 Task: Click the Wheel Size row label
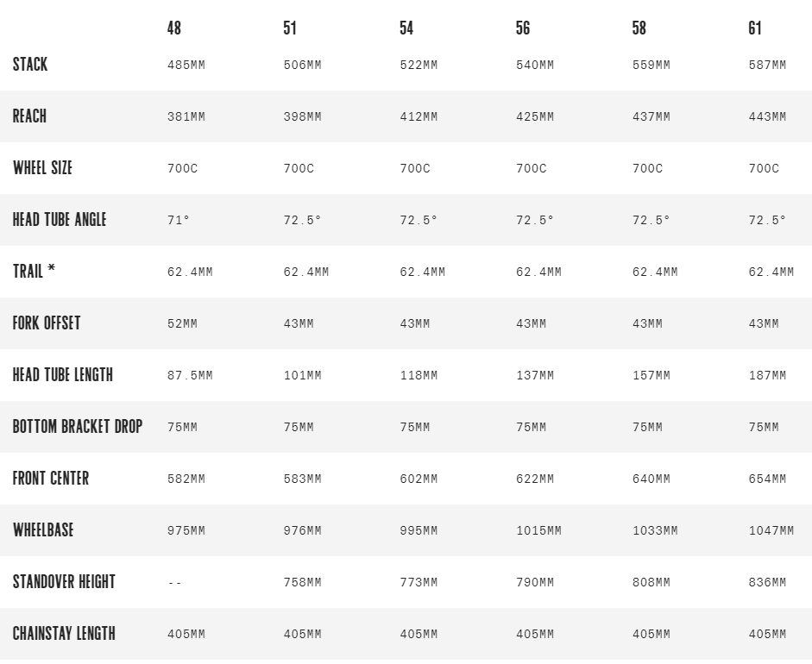(x=42, y=168)
